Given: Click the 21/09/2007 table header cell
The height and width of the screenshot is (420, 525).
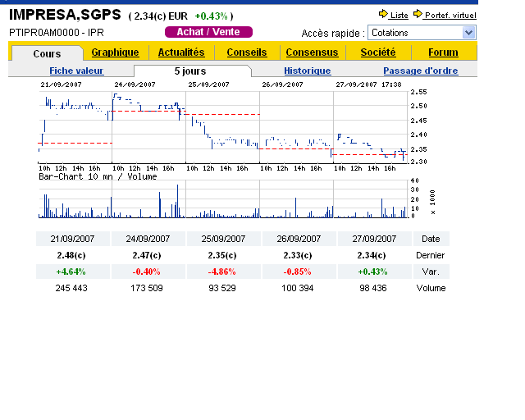Looking at the screenshot, I should [73, 239].
